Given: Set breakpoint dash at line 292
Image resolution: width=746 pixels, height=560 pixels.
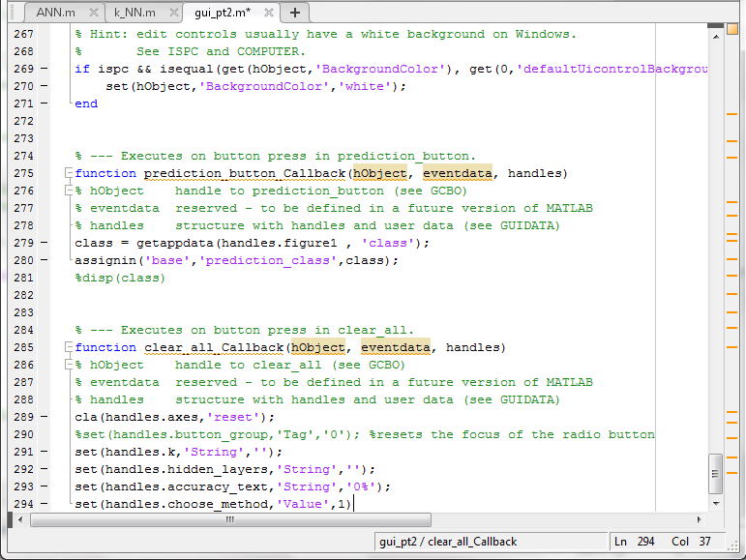Looking at the screenshot, I should click(x=44, y=469).
